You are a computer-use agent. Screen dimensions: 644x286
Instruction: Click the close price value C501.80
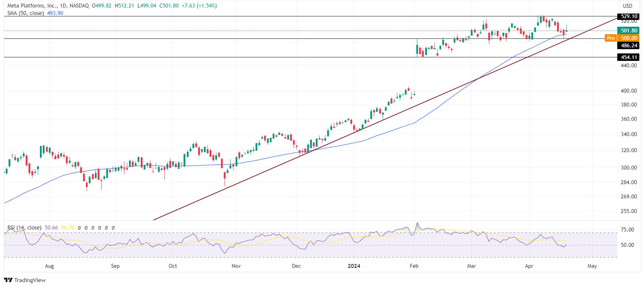(169, 6)
